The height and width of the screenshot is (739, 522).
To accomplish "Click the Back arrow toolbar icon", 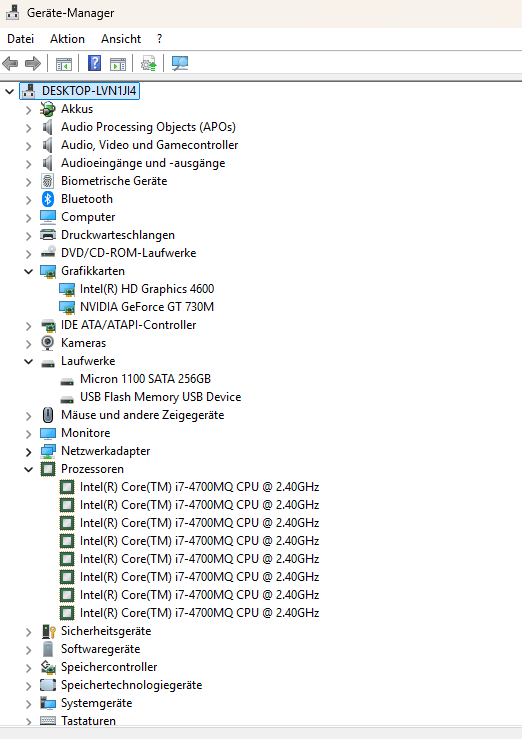I will [x=10, y=63].
